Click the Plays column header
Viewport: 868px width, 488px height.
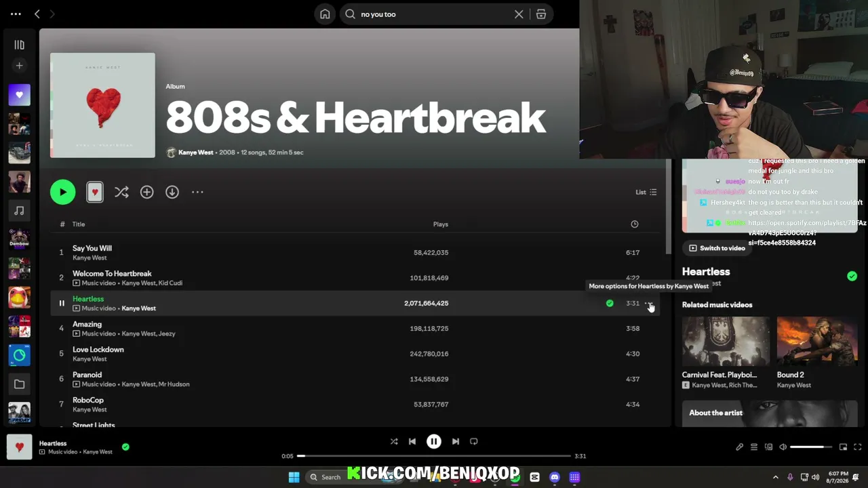pyautogui.click(x=441, y=224)
